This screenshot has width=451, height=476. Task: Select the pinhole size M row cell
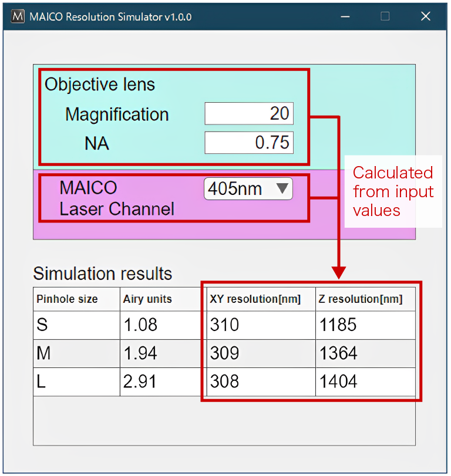coord(76,353)
